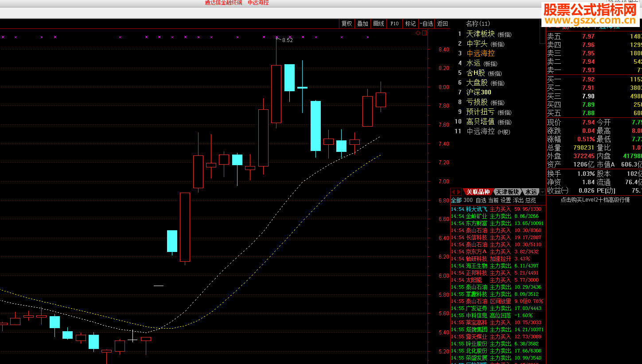Click the -自选 remove watchlist button
The image size is (642, 364).
coord(426,24)
